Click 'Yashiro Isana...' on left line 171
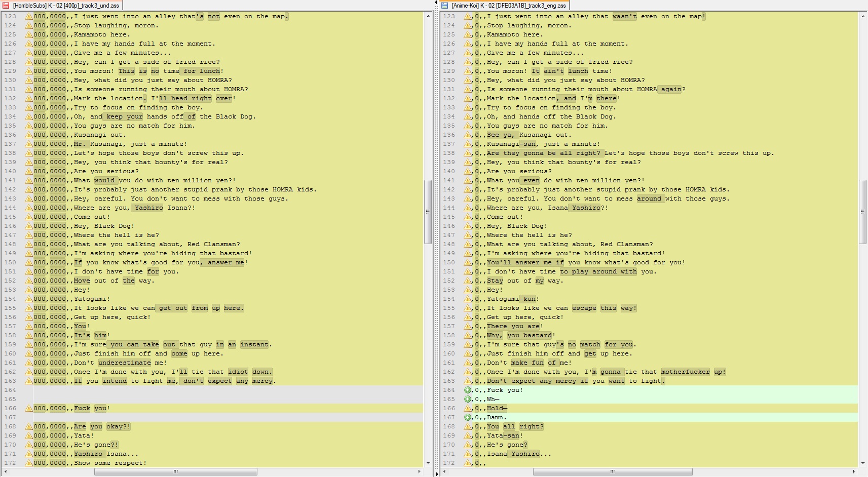The height and width of the screenshot is (477, 868). coord(106,454)
